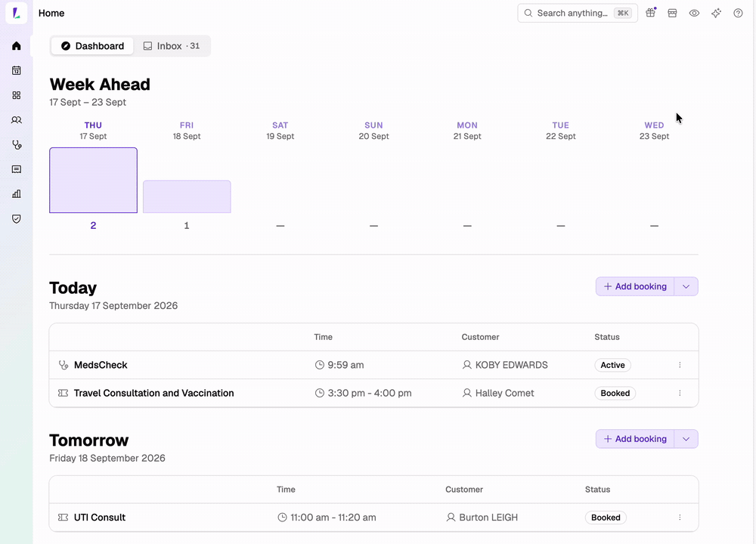Select TUE 22 Sept day header
The height and width of the screenshot is (544, 756).
(x=561, y=131)
